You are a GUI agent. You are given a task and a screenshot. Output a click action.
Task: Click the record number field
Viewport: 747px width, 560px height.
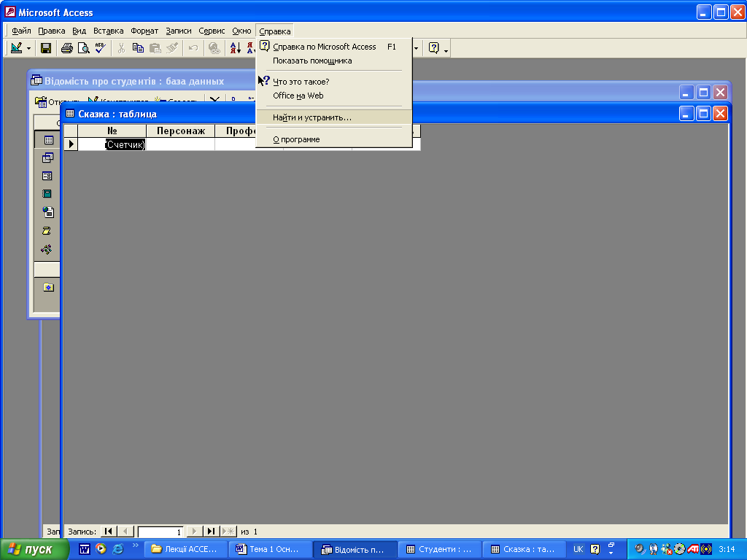(160, 532)
